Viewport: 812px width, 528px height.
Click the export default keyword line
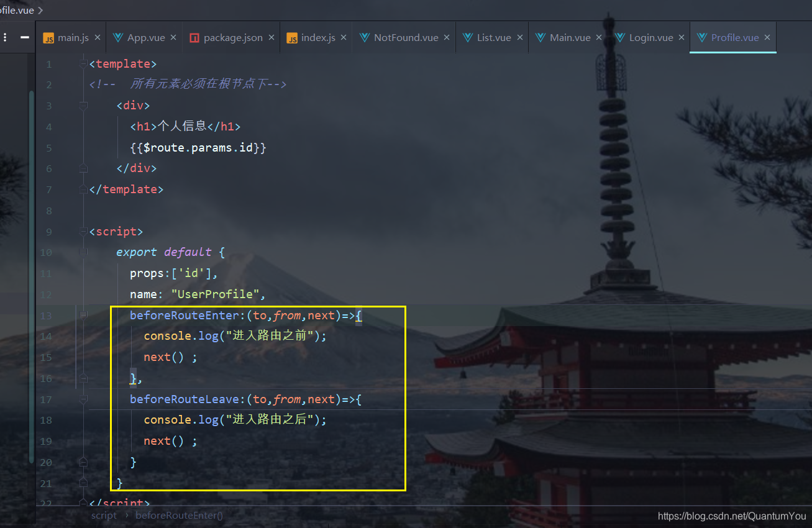click(x=164, y=253)
